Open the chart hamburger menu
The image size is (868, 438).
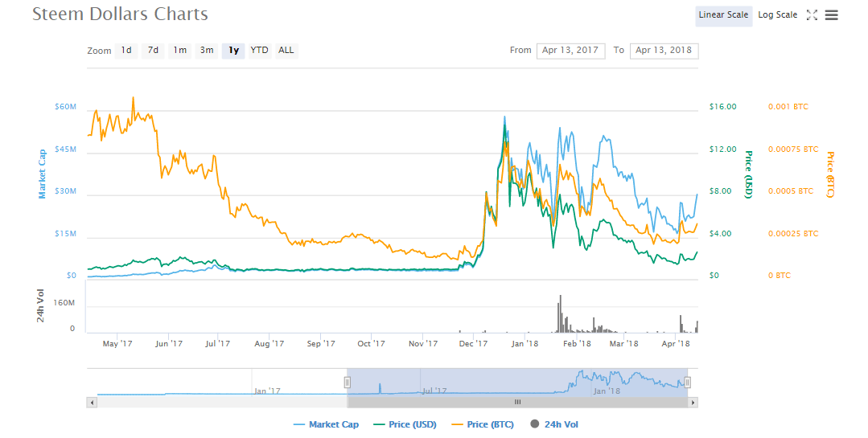(832, 15)
